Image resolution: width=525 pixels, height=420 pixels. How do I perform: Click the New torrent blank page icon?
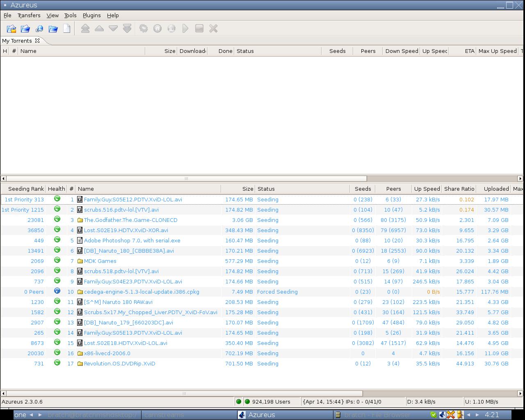click(67, 29)
